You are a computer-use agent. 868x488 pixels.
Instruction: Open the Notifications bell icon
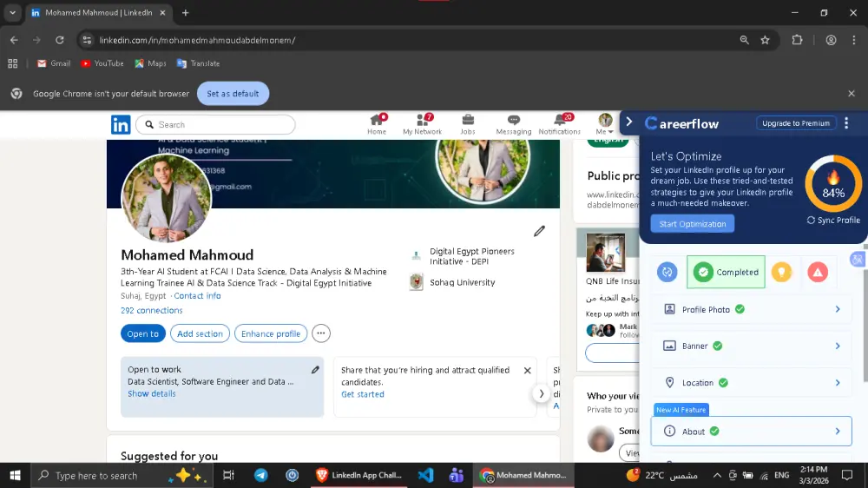560,125
